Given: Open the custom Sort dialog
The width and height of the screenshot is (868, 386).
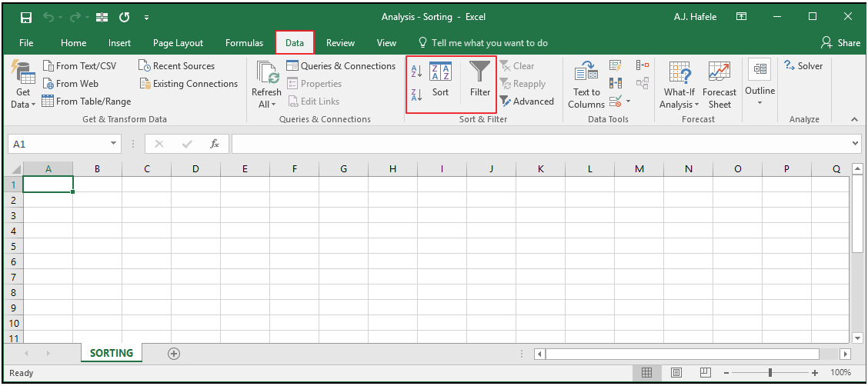Looking at the screenshot, I should coord(441,80).
